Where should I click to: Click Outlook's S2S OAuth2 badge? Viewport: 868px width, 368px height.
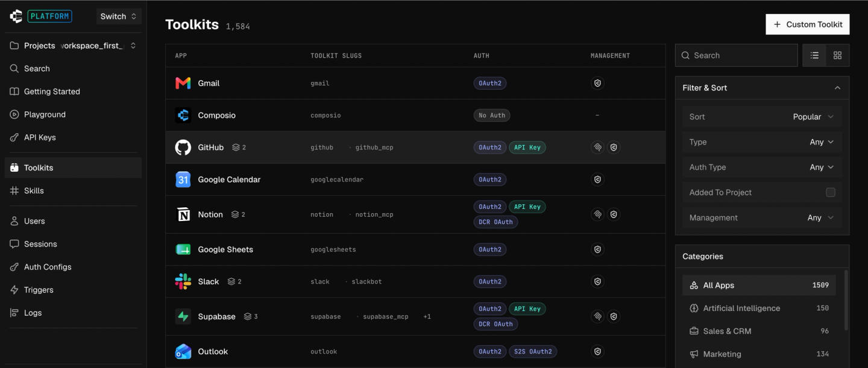[x=533, y=351]
